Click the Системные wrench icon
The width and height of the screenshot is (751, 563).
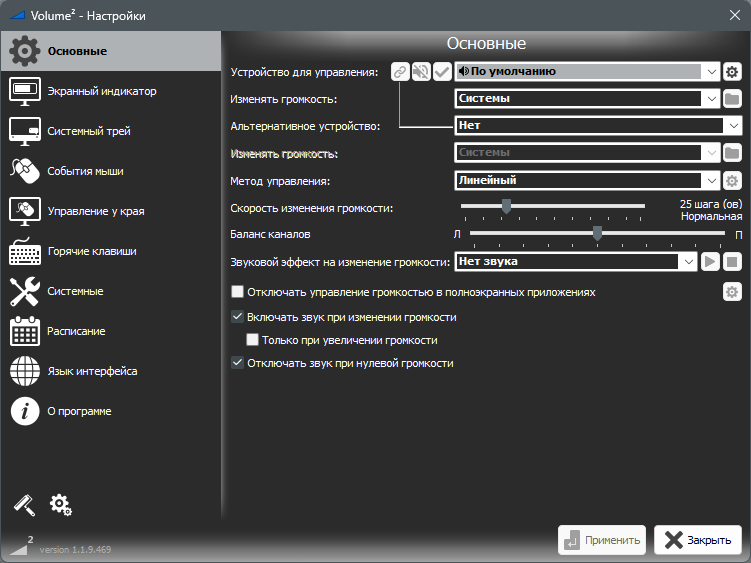(x=24, y=291)
